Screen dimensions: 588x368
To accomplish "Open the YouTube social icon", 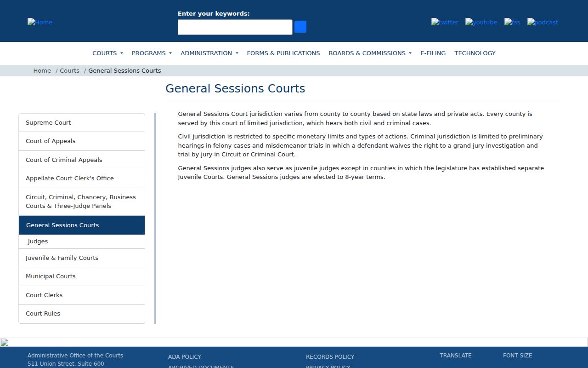I will click(481, 22).
